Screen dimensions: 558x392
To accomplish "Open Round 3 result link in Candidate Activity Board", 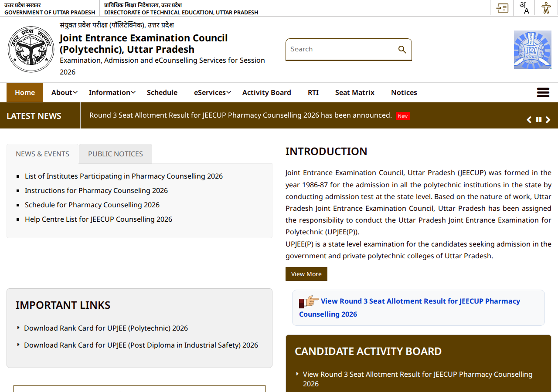I will tap(418, 379).
